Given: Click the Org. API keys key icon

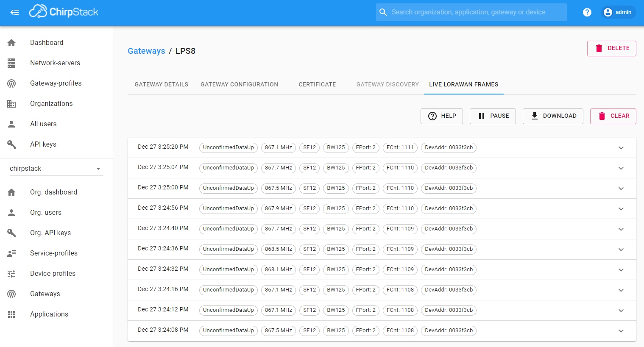Looking at the screenshot, I should (11, 233).
